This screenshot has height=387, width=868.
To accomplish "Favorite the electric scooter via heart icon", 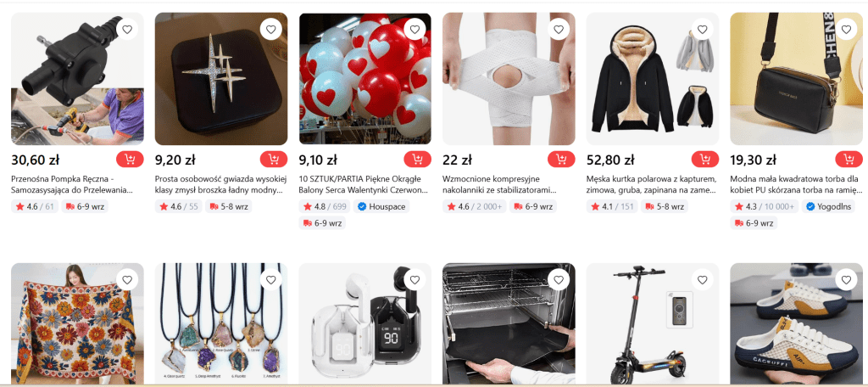I will click(703, 280).
